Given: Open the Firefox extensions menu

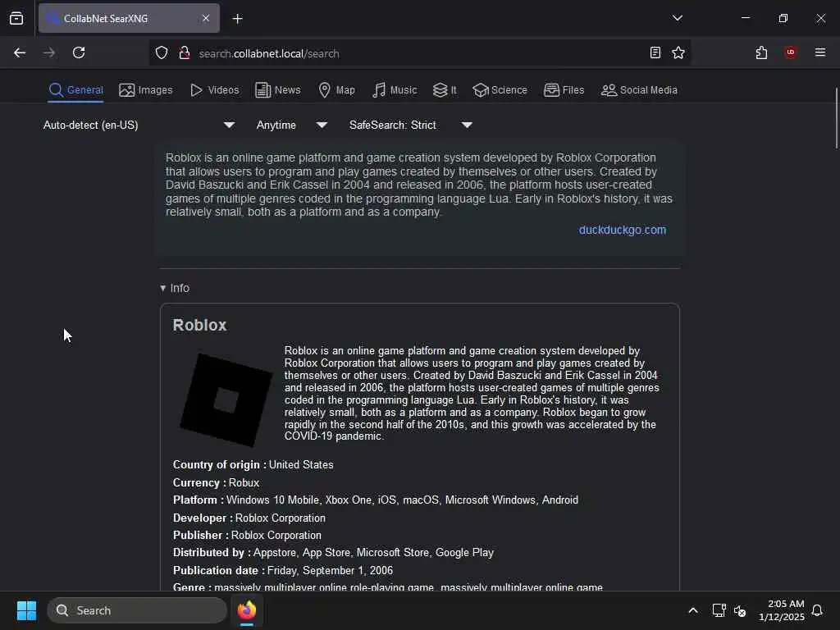Looking at the screenshot, I should pos(761,52).
